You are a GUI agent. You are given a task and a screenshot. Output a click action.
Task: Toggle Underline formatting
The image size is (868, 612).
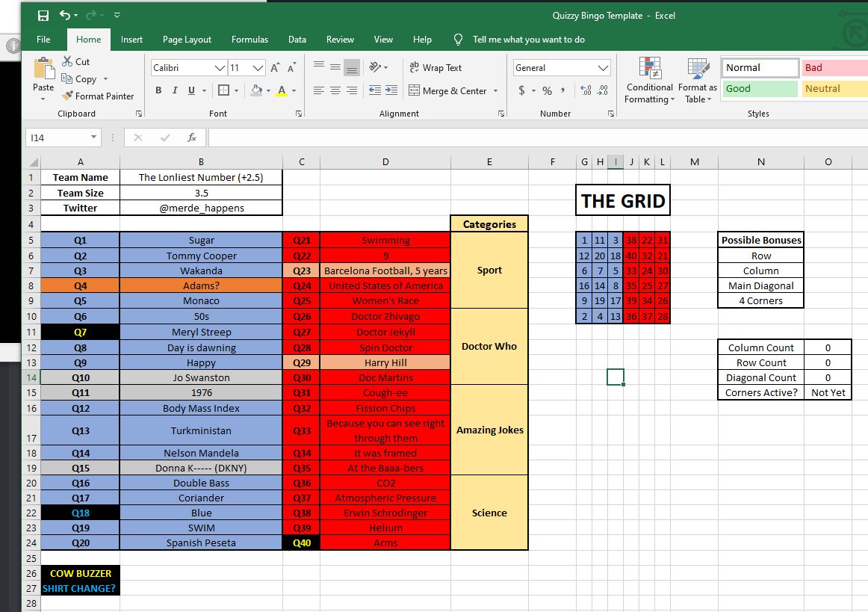pos(191,90)
